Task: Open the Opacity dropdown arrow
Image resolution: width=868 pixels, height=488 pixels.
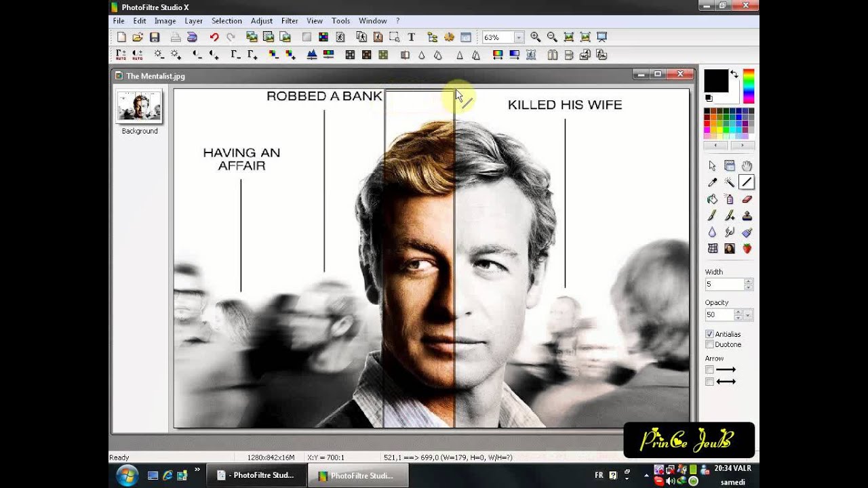Action: click(748, 315)
